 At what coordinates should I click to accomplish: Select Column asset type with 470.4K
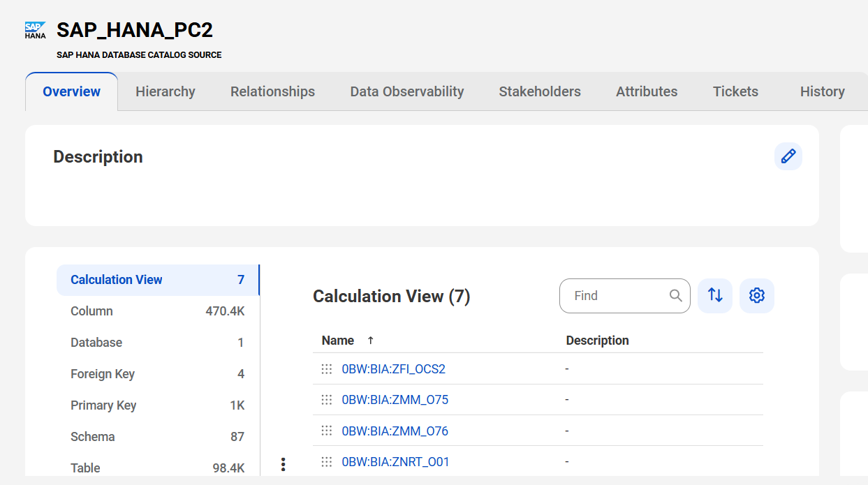(158, 311)
